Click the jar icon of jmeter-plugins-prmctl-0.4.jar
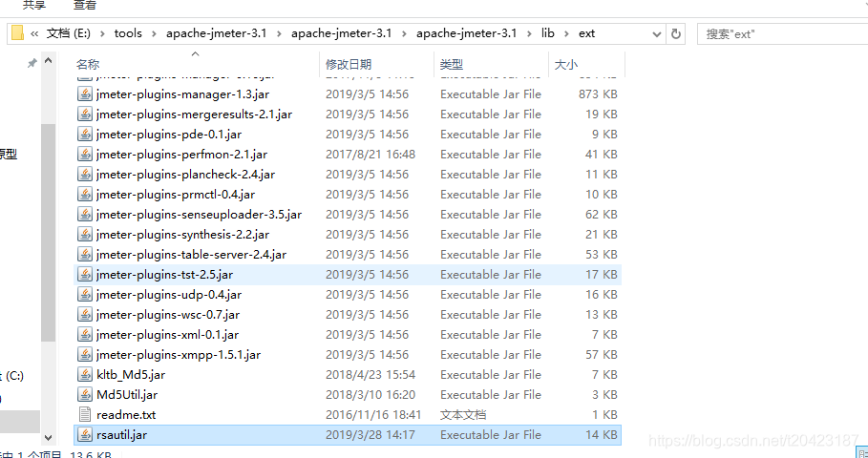The width and height of the screenshot is (868, 458). pyautogui.click(x=85, y=194)
